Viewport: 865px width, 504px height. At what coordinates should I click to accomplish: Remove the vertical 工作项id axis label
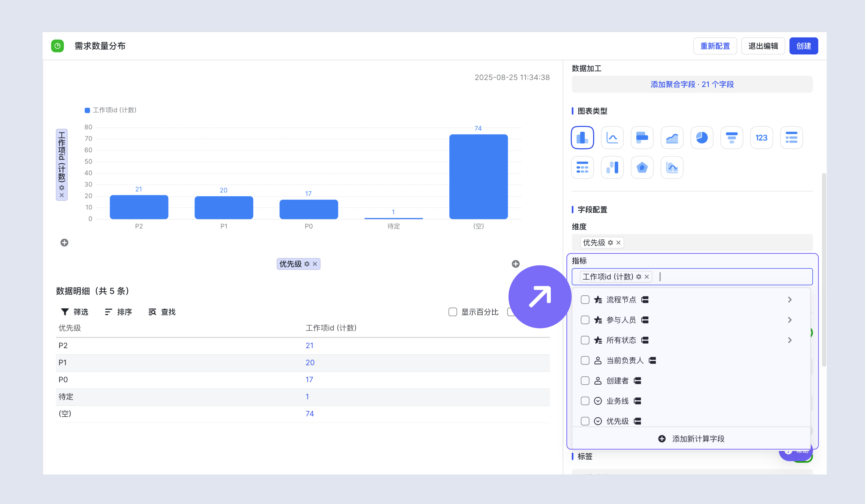coord(62,195)
